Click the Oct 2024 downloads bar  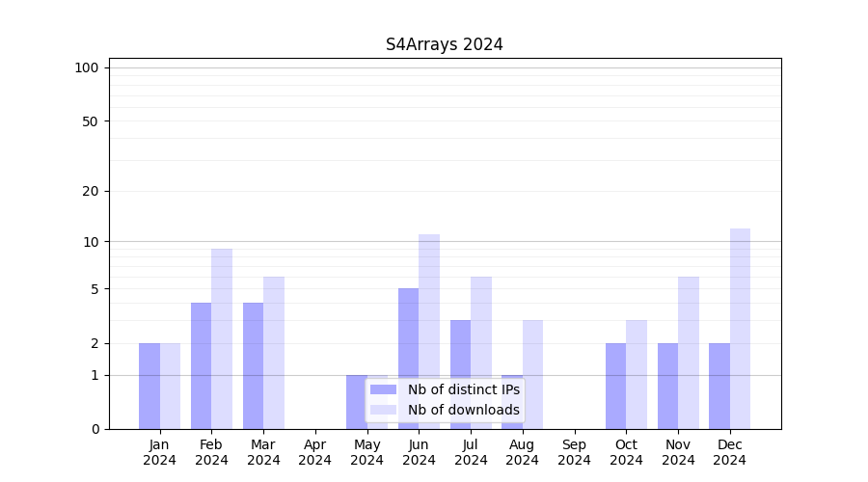[x=637, y=374]
